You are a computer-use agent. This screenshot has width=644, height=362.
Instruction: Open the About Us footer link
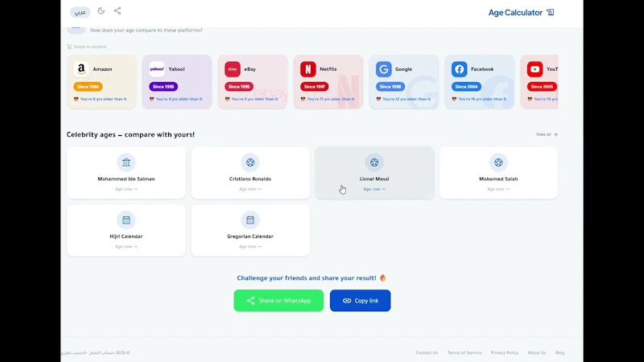click(x=537, y=352)
